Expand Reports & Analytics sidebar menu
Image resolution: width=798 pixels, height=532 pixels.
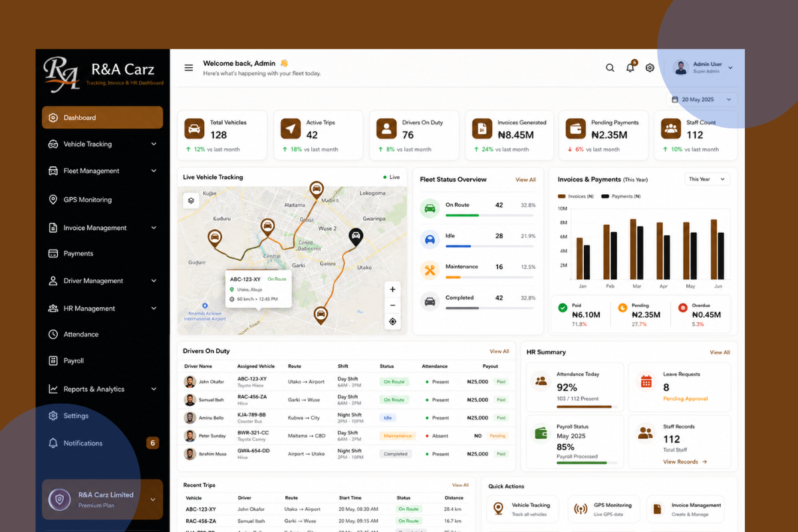(x=154, y=389)
